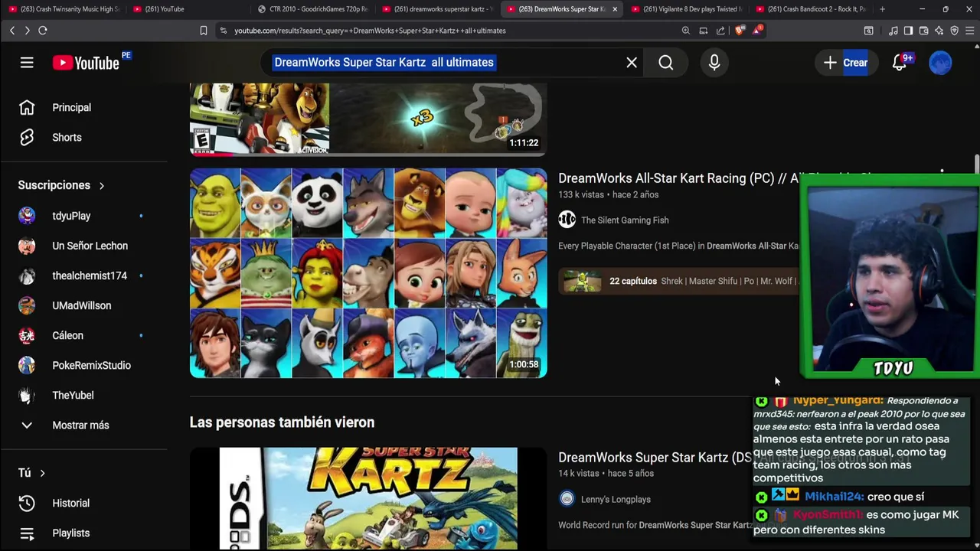The image size is (980, 551).
Task: Click the share icon in address bar
Action: click(720, 31)
